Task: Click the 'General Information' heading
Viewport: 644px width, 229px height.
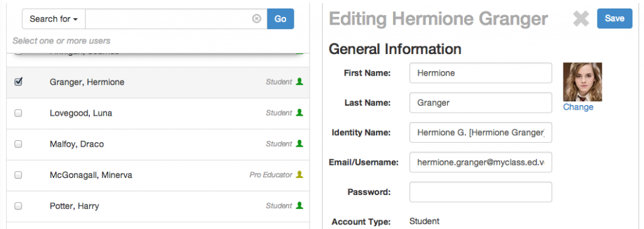Action: (395, 49)
